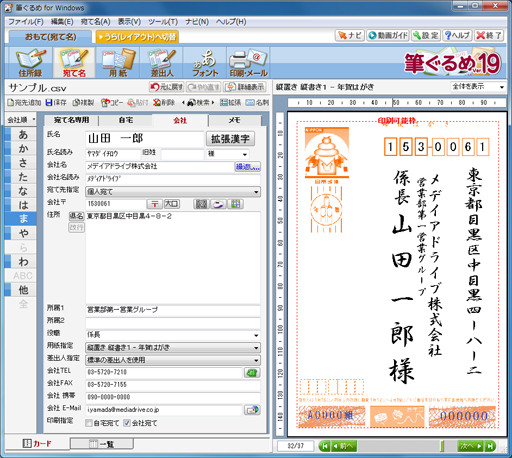The height and width of the screenshot is (458, 512).
Task: Send email with the E-Mail icon
Action: click(252, 410)
